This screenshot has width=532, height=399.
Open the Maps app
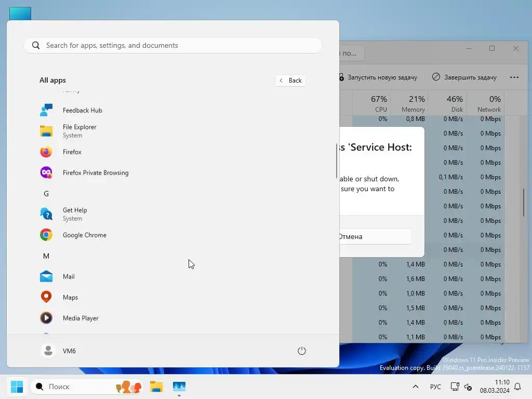coord(70,297)
